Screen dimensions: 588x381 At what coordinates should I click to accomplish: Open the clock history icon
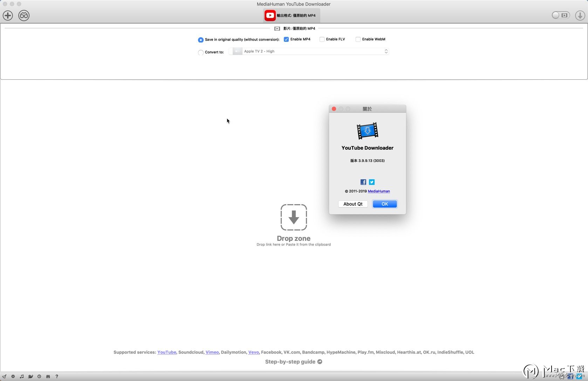tap(39, 376)
